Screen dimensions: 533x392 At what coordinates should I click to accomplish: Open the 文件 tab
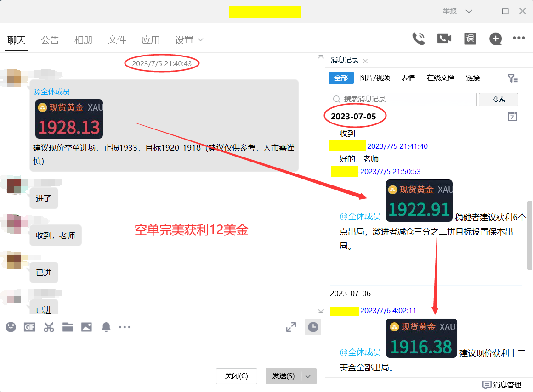pyautogui.click(x=117, y=40)
